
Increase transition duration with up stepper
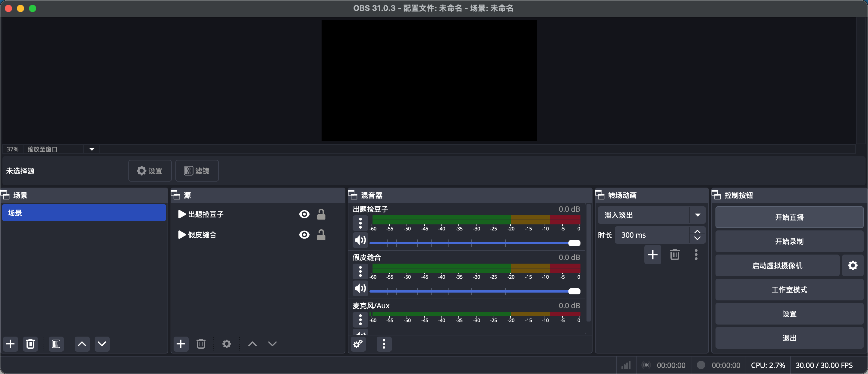697,231
